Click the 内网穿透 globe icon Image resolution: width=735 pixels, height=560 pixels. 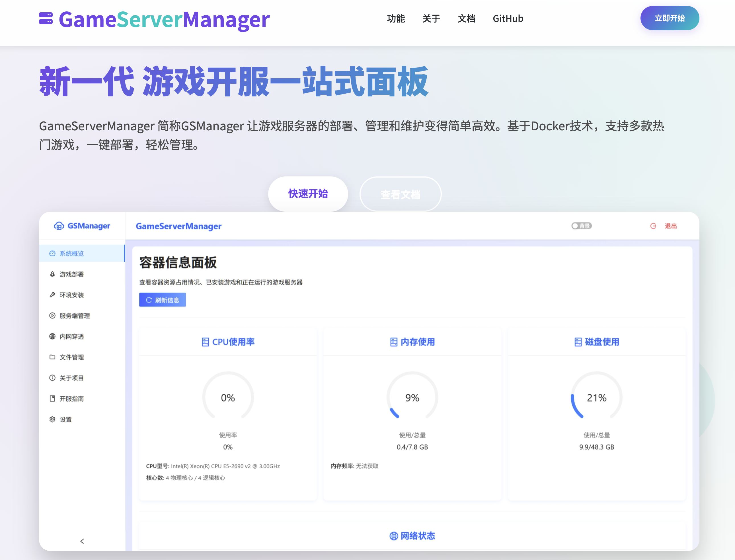(x=52, y=336)
